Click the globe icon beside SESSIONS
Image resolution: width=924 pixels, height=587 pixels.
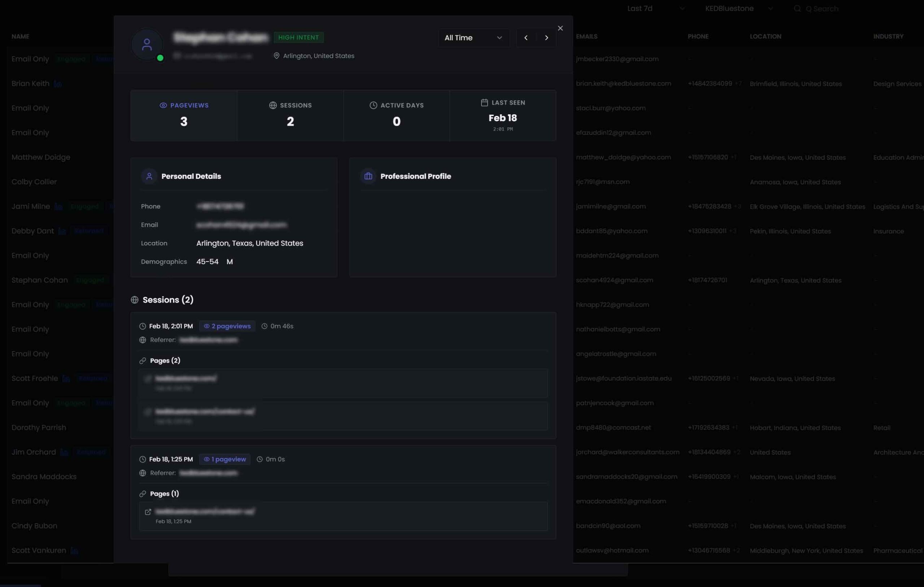(x=273, y=105)
